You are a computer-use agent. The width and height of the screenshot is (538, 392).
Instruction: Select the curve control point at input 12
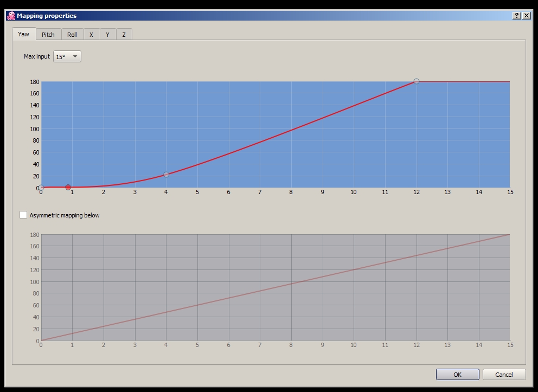416,81
